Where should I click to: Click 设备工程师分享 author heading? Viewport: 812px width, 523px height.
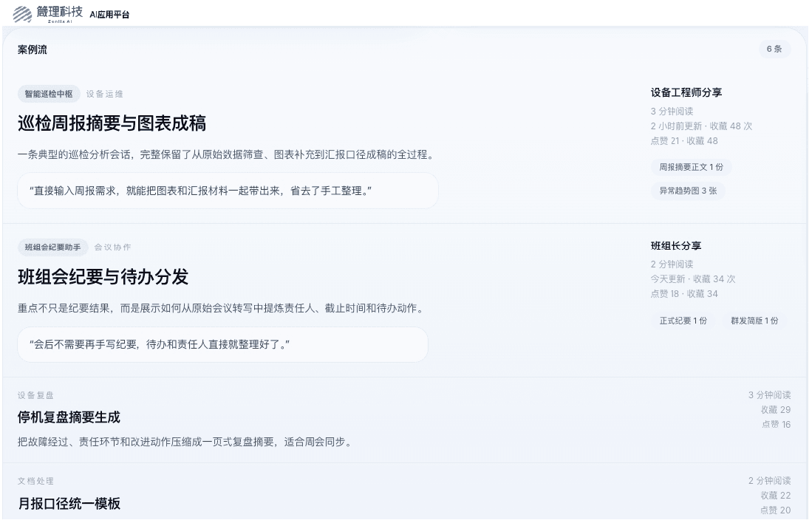point(686,92)
